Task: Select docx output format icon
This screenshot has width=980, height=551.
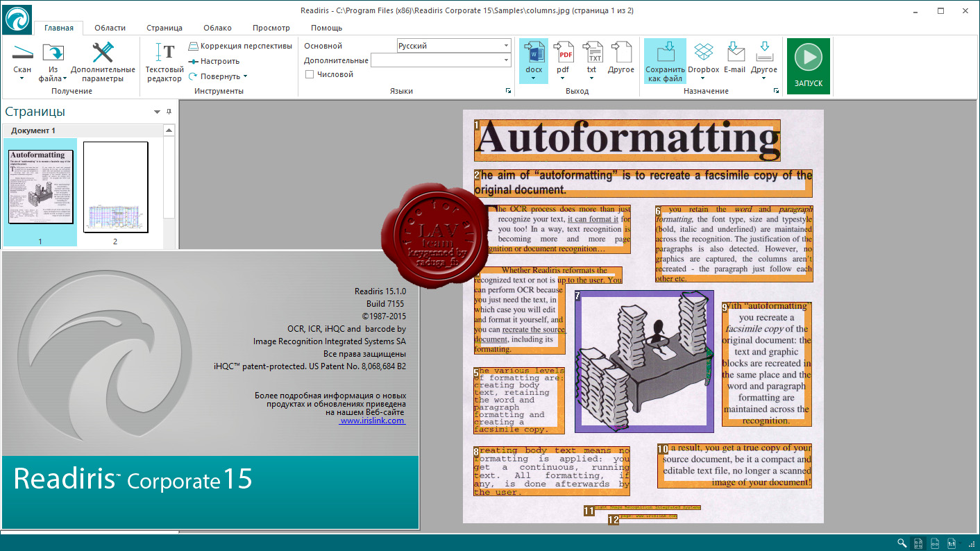Action: click(534, 53)
